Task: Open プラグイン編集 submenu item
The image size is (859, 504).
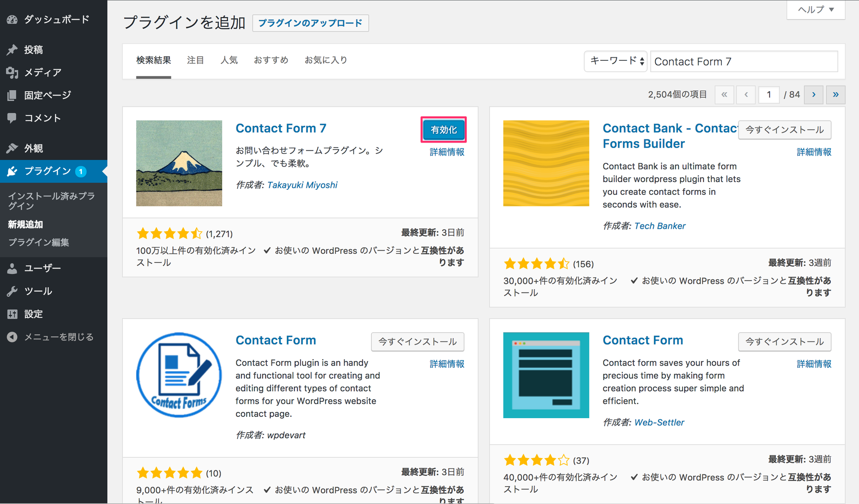Action: tap(39, 242)
